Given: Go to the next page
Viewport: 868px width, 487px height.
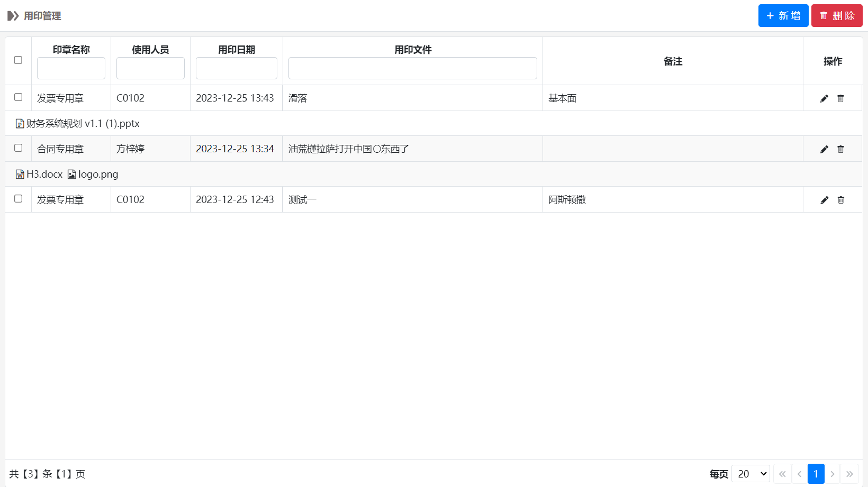Looking at the screenshot, I should 833,474.
